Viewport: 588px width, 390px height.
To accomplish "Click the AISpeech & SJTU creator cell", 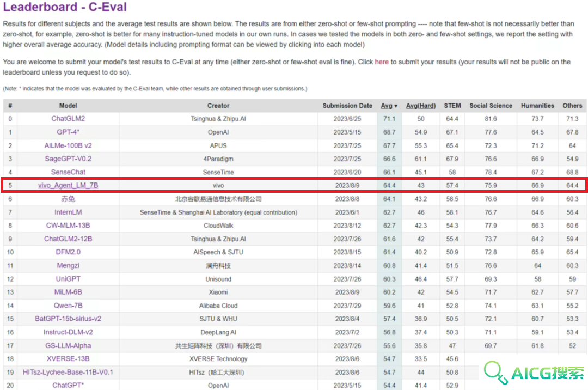I will click(218, 252).
